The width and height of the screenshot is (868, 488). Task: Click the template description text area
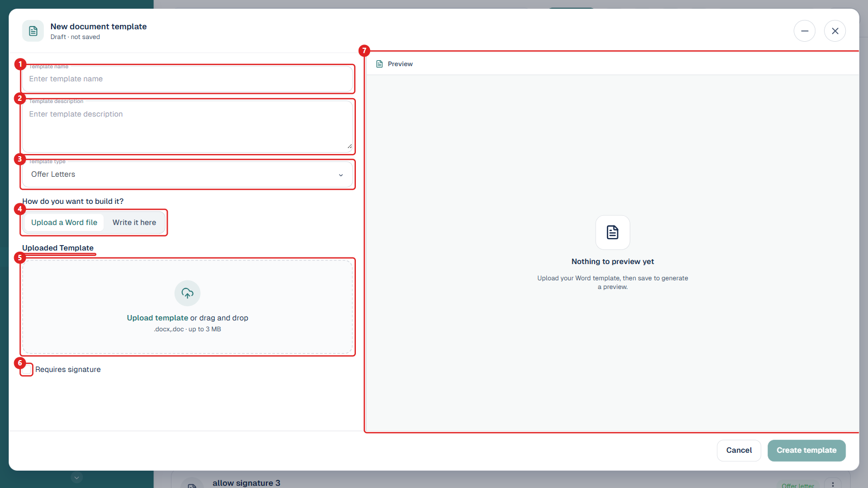pyautogui.click(x=188, y=127)
